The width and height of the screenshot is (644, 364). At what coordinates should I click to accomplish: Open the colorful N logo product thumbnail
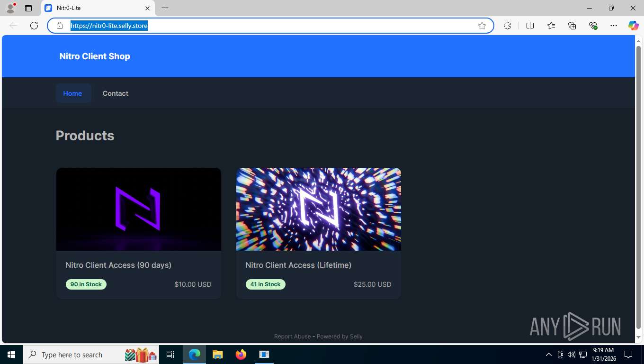[x=319, y=209]
